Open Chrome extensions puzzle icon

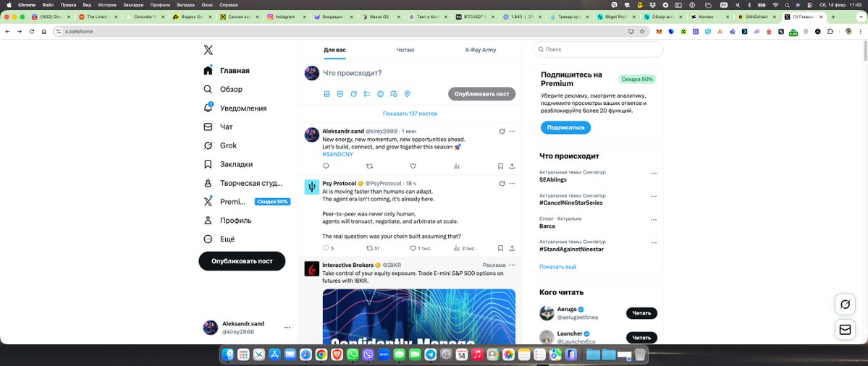[830, 32]
